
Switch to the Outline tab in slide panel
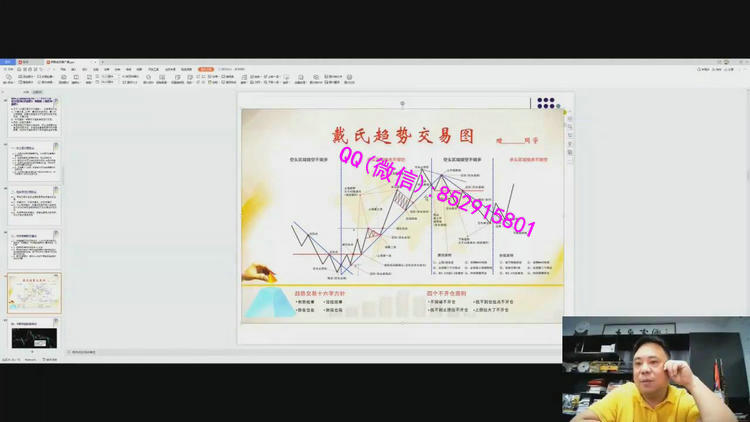pos(27,91)
